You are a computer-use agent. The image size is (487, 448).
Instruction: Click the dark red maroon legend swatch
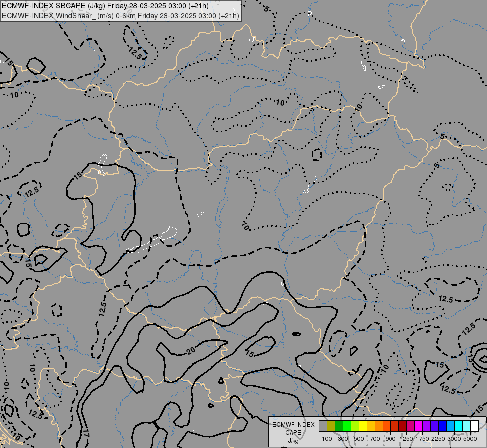pos(402,426)
